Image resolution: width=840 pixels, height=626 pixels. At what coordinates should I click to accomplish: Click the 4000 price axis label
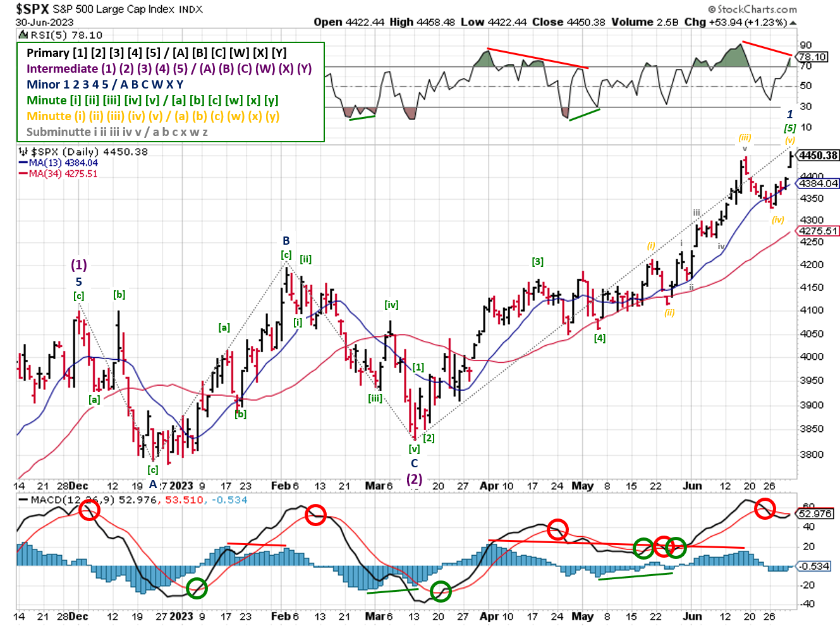tap(812, 357)
